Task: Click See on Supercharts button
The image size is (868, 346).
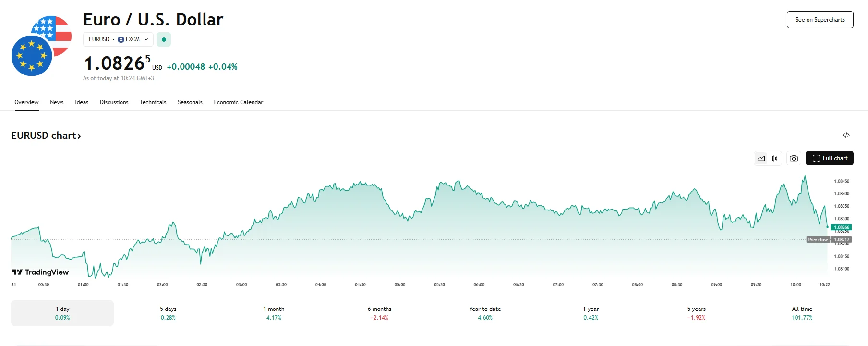Action: point(820,20)
